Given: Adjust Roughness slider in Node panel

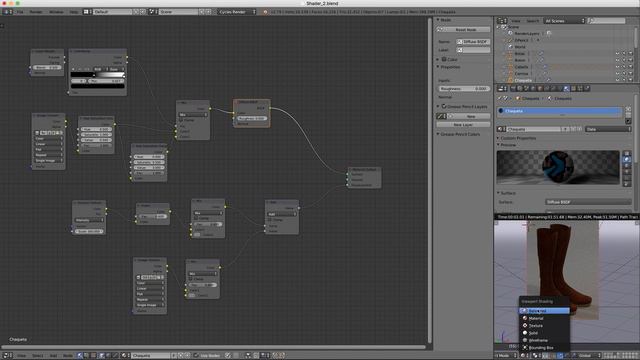Looking at the screenshot, I should [x=463, y=89].
